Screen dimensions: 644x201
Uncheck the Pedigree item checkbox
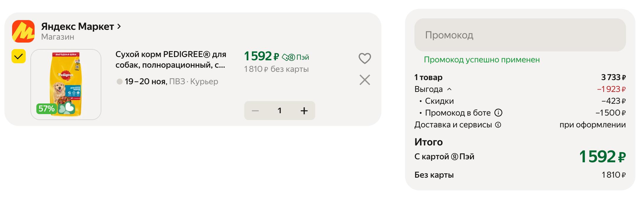click(19, 56)
